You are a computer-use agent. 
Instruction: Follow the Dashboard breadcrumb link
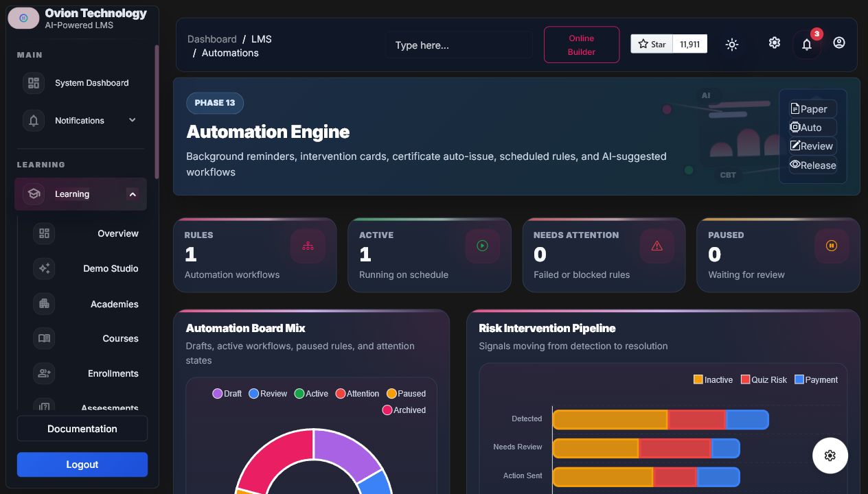[212, 39]
